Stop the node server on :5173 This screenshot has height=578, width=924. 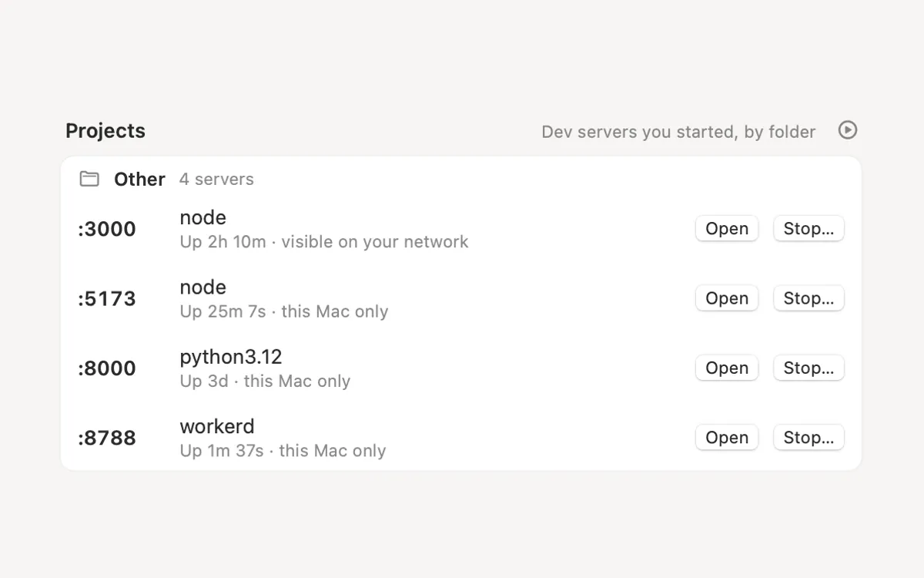pyautogui.click(x=808, y=298)
